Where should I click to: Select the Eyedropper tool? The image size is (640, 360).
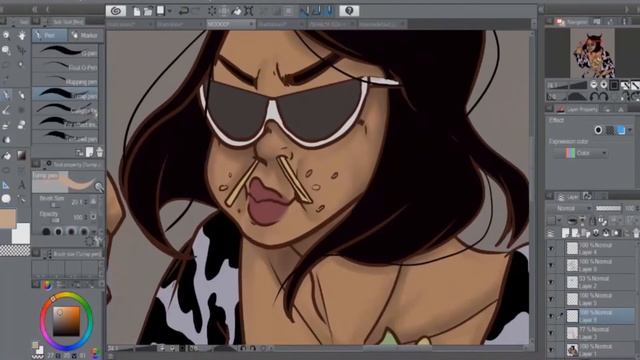click(x=6, y=80)
